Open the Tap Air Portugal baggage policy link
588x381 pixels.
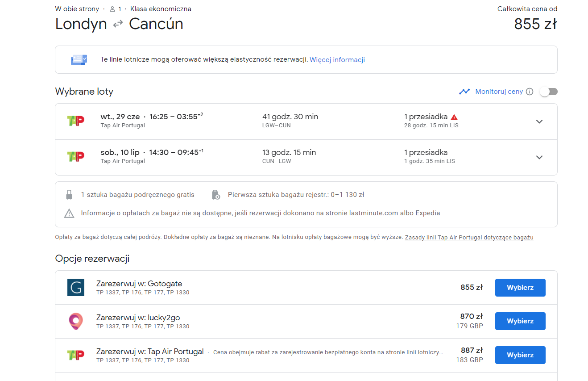[469, 238]
